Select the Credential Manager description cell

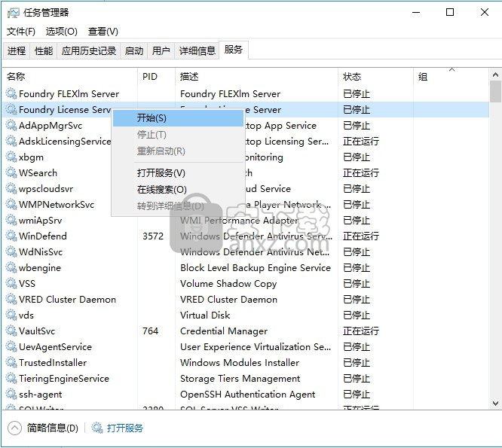(x=224, y=331)
